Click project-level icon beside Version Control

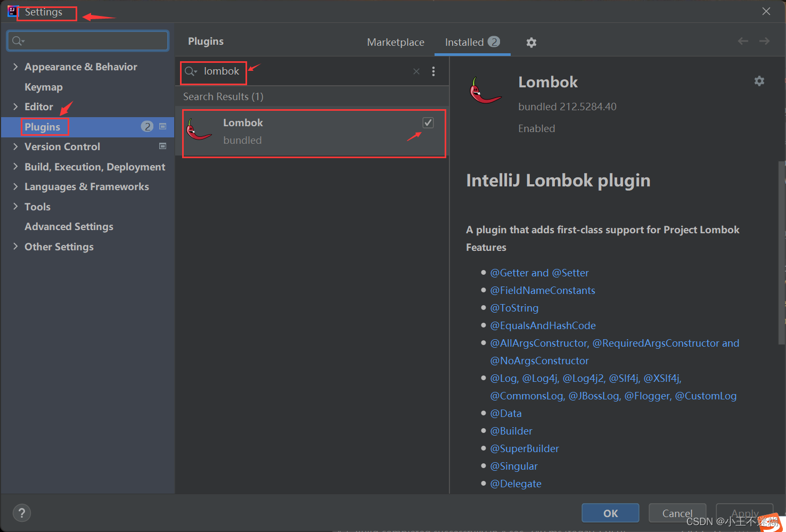click(x=163, y=146)
